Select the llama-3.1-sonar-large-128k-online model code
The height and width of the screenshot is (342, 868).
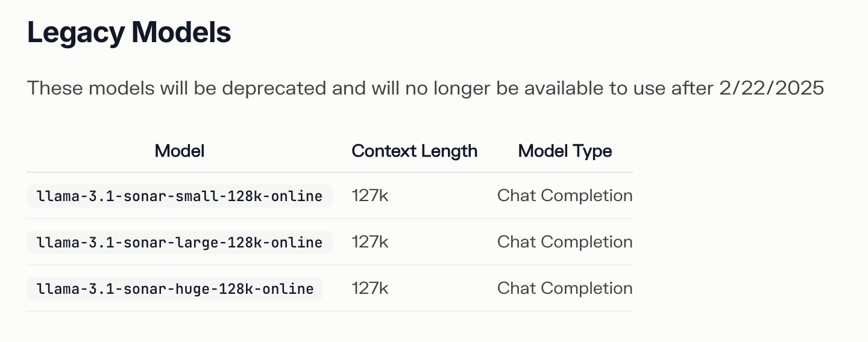pyautogui.click(x=180, y=243)
